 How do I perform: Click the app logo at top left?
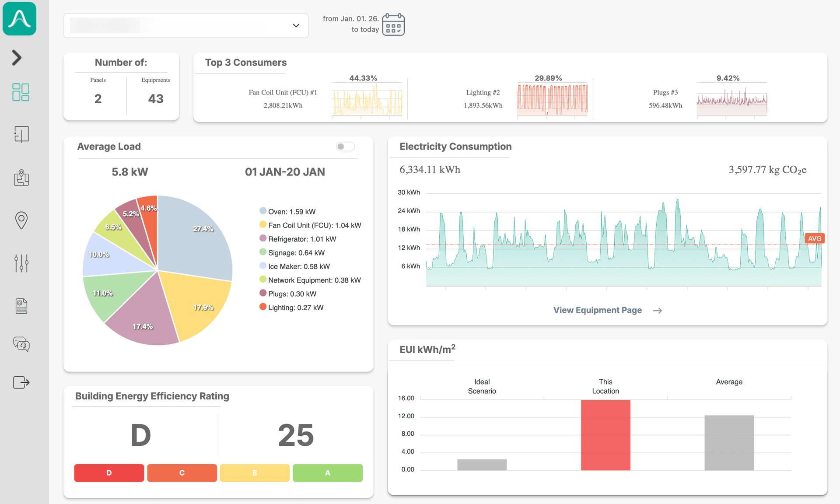click(x=19, y=18)
